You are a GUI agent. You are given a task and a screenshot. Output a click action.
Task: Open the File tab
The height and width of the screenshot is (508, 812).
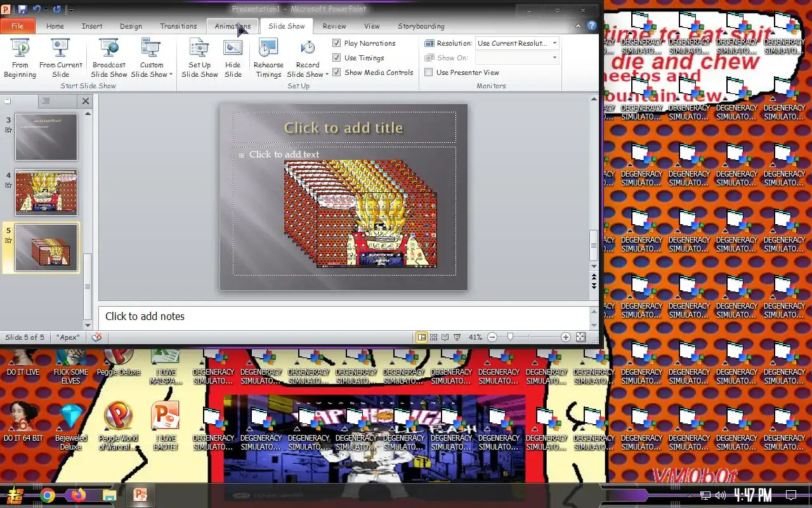coord(18,26)
